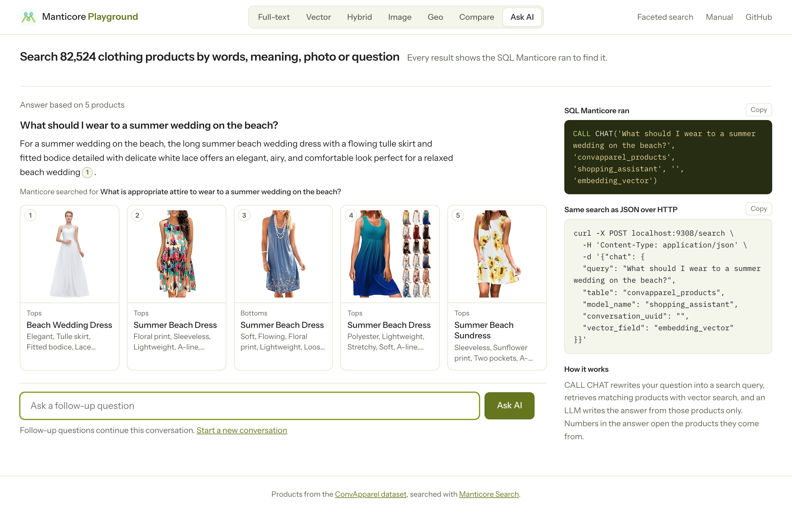
Task: Open the ConvApparel dataset link
Action: (x=371, y=494)
